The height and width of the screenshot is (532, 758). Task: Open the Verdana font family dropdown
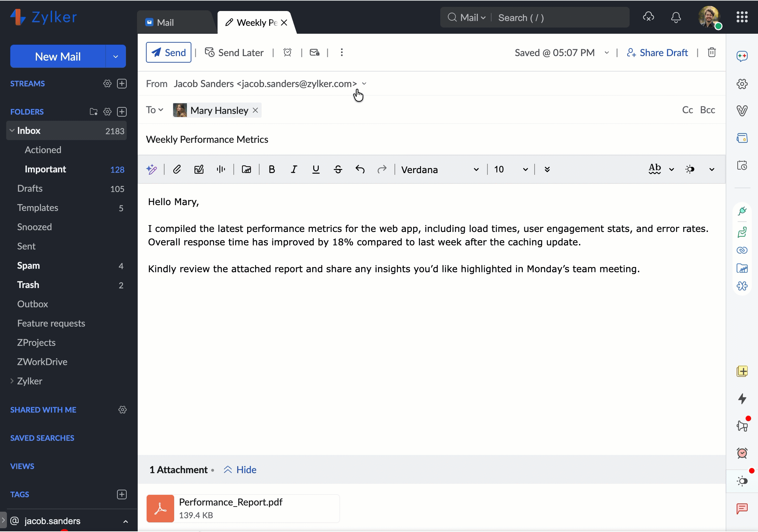coord(440,169)
